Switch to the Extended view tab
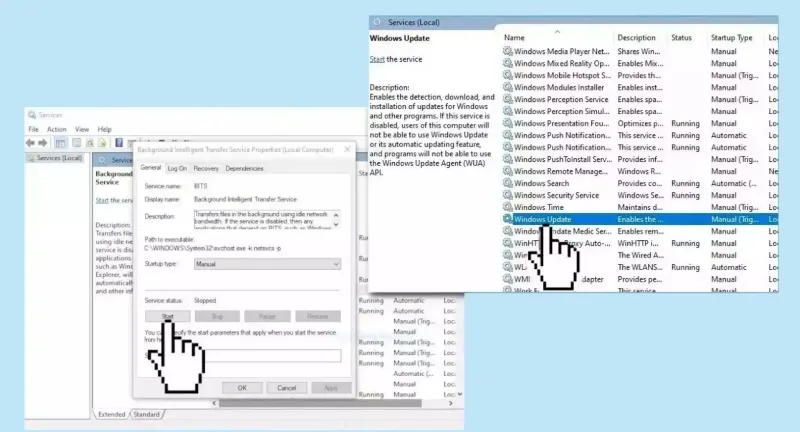Image resolution: width=800 pixels, height=432 pixels. [111, 414]
